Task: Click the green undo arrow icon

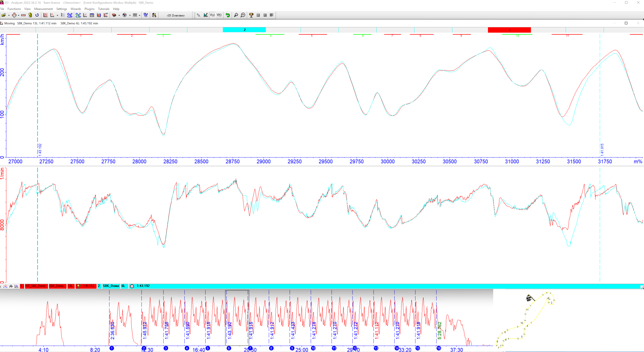Action: [x=228, y=15]
